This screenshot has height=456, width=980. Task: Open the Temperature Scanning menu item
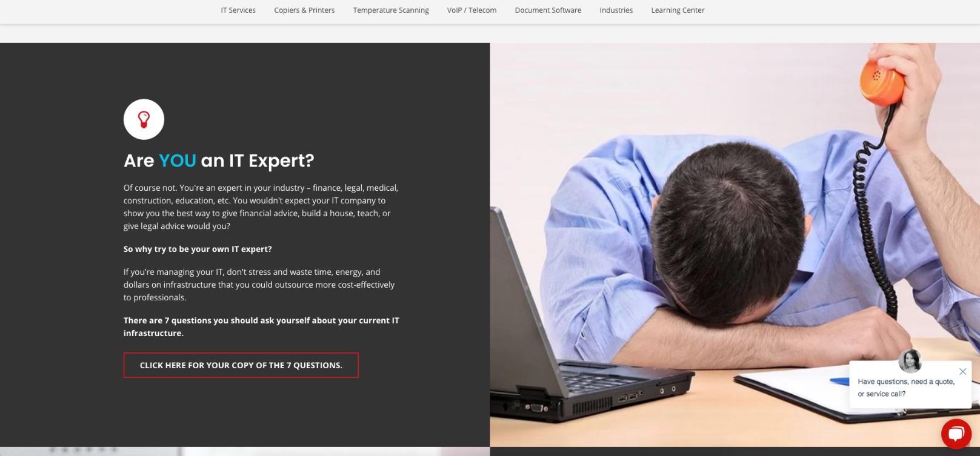point(391,10)
